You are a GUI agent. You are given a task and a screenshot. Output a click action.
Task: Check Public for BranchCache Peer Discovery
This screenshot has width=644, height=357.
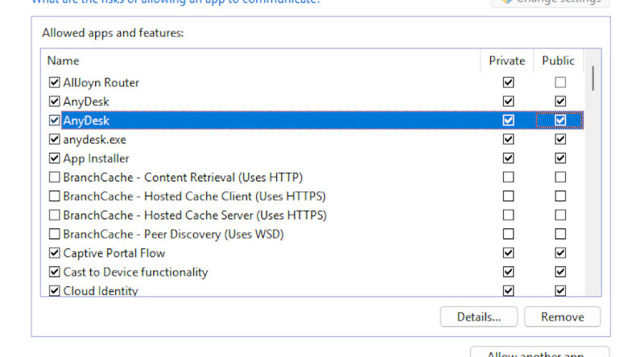click(560, 234)
